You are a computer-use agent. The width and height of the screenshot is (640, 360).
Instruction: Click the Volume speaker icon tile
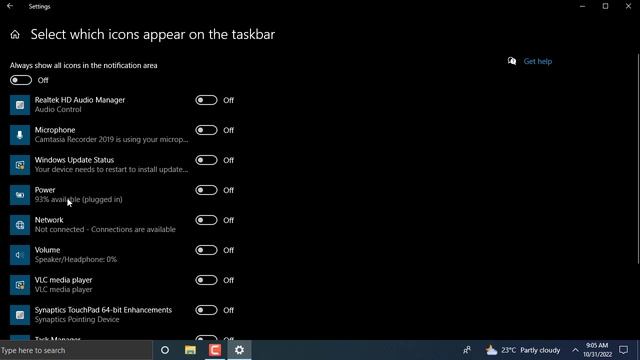click(20, 255)
